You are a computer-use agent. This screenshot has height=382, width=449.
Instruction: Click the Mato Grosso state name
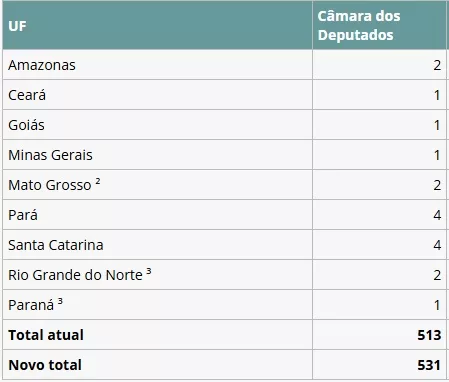(50, 185)
